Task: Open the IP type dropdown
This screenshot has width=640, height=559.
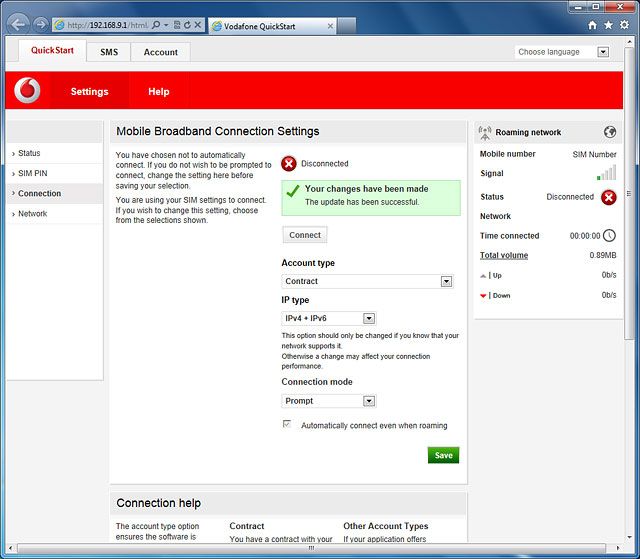Action: (x=369, y=319)
